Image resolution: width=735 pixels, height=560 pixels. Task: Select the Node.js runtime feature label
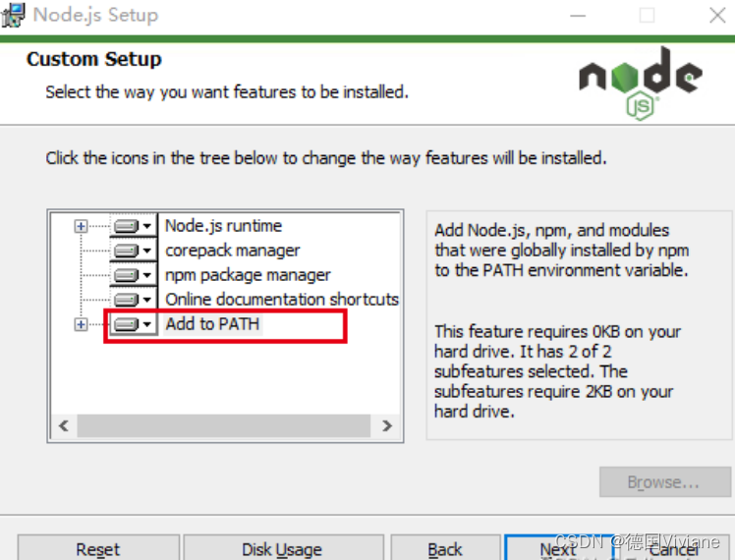pyautogui.click(x=224, y=226)
